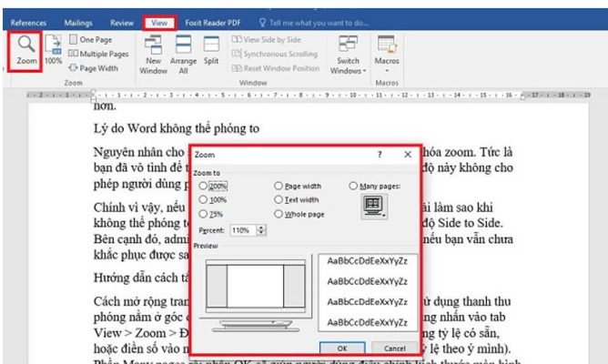Viewport: 608px width, 364px height.
Task: Decrease percent with the spinner down arrow
Action: click(x=261, y=233)
